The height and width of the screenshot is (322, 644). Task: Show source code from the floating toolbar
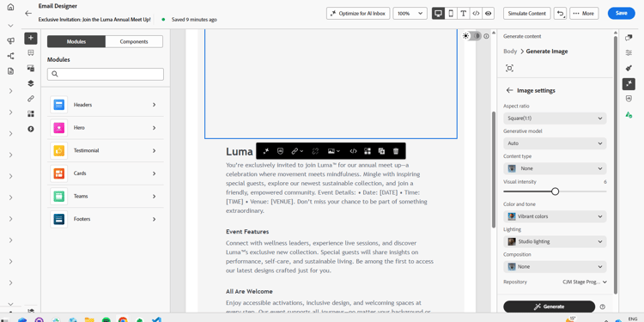pos(353,151)
